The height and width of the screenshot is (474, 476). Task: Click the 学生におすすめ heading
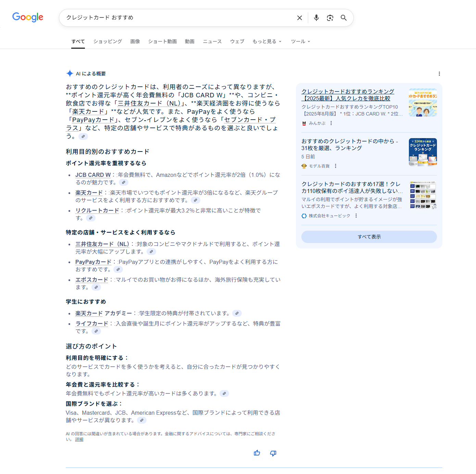point(86,302)
